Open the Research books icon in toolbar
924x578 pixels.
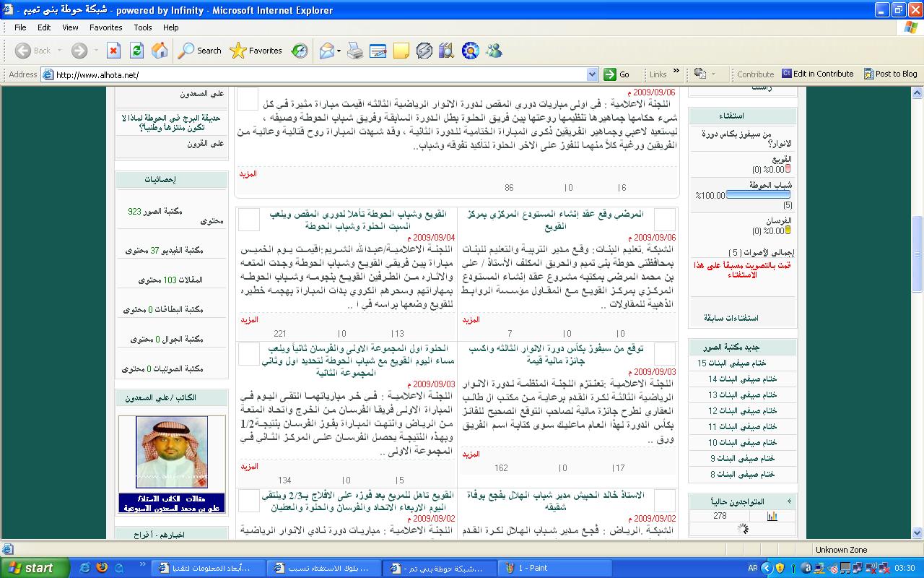(x=446, y=51)
